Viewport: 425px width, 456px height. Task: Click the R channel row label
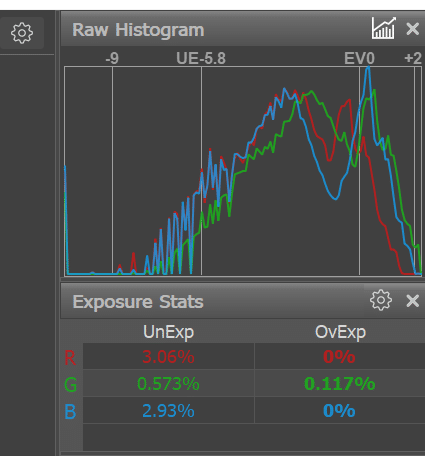70,358
